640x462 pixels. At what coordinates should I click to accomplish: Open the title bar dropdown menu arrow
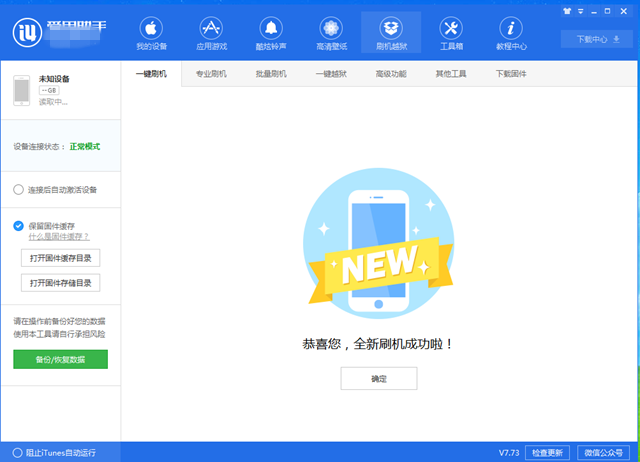(580, 11)
